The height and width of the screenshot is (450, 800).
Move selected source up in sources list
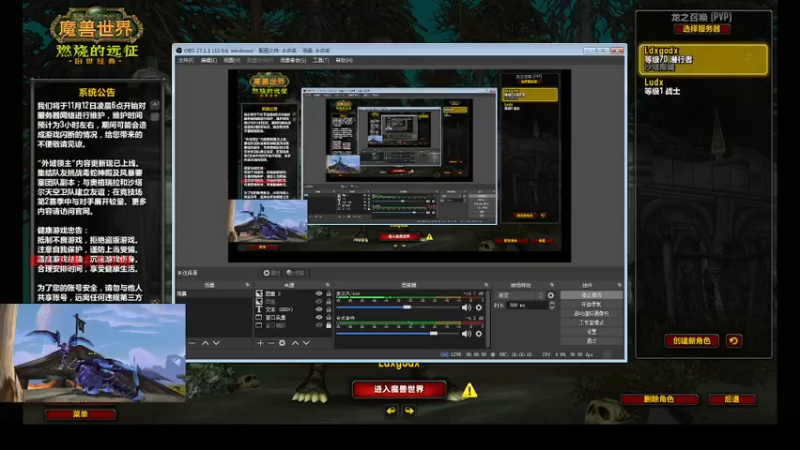pyautogui.click(x=295, y=343)
